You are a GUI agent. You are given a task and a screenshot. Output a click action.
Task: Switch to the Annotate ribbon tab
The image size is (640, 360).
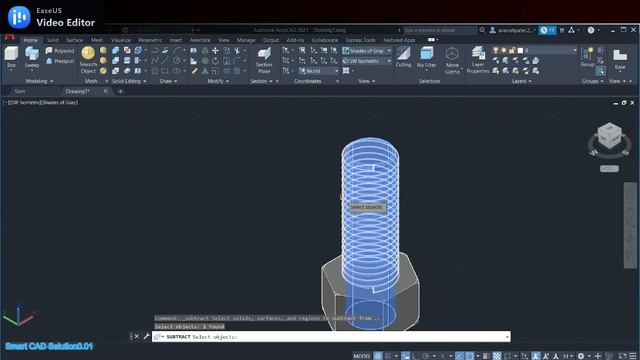click(x=200, y=40)
